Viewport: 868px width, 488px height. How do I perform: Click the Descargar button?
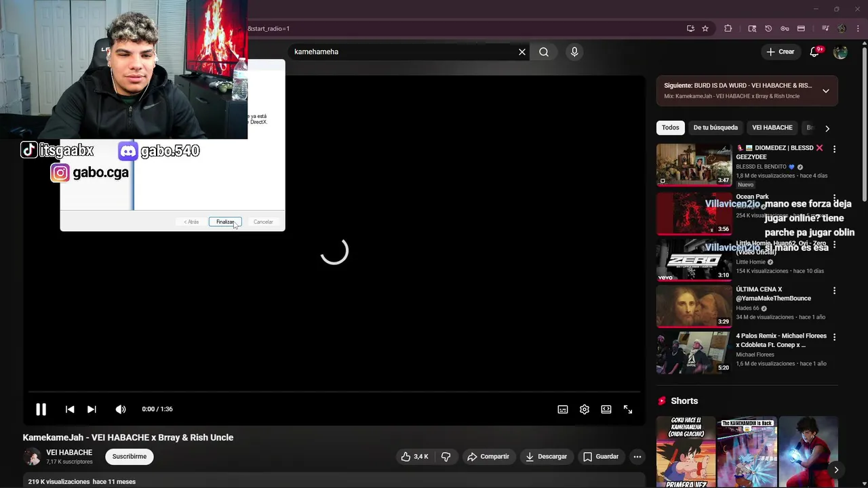(x=547, y=457)
